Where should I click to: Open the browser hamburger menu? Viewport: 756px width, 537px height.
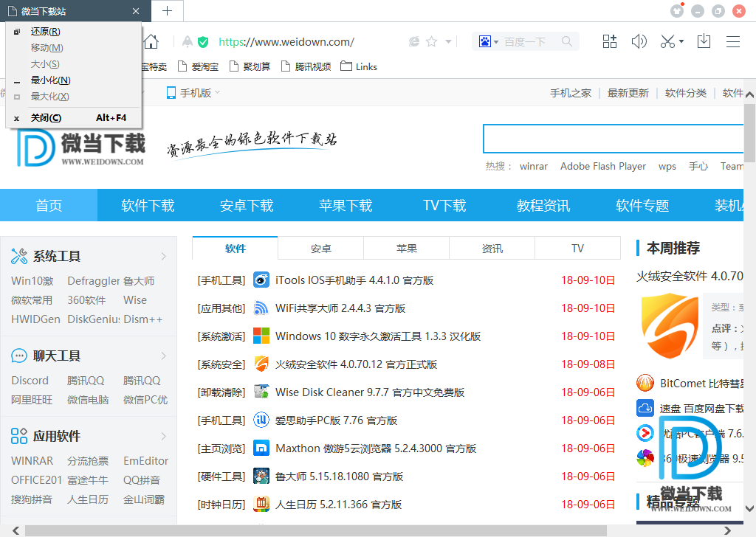tap(732, 41)
